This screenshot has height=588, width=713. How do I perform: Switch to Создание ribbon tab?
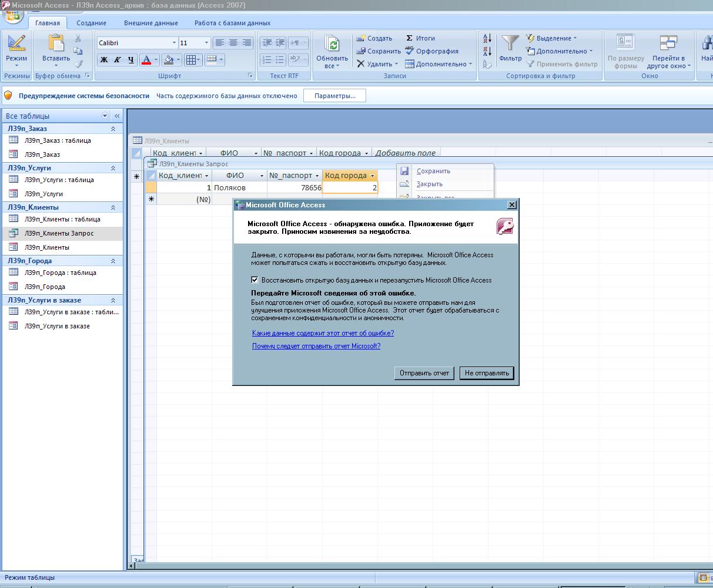tap(91, 23)
